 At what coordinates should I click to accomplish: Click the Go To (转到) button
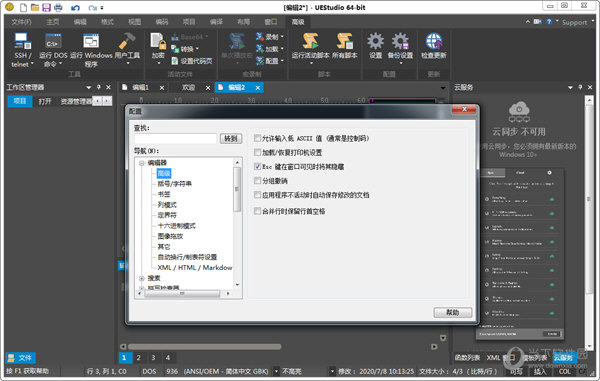231,138
